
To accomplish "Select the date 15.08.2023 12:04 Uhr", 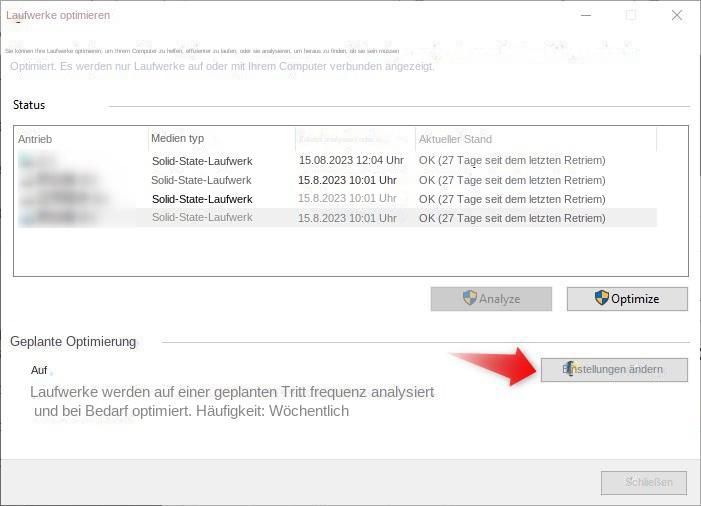I will tap(351, 160).
